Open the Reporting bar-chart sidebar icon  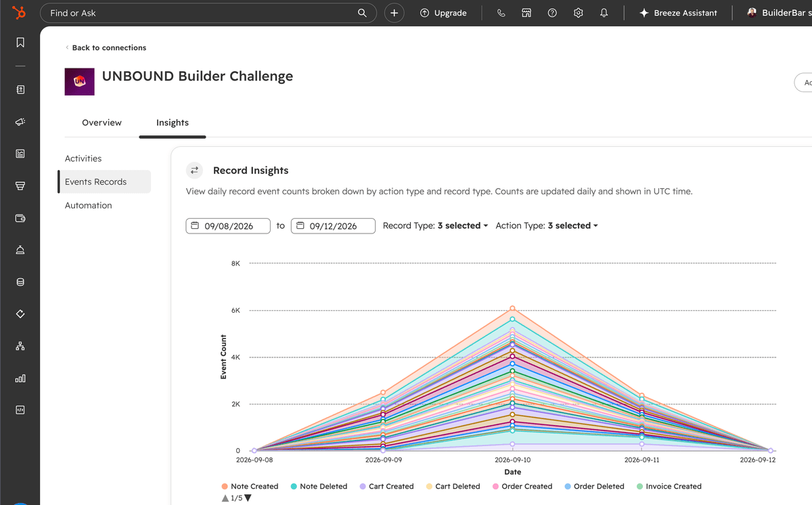click(x=20, y=378)
